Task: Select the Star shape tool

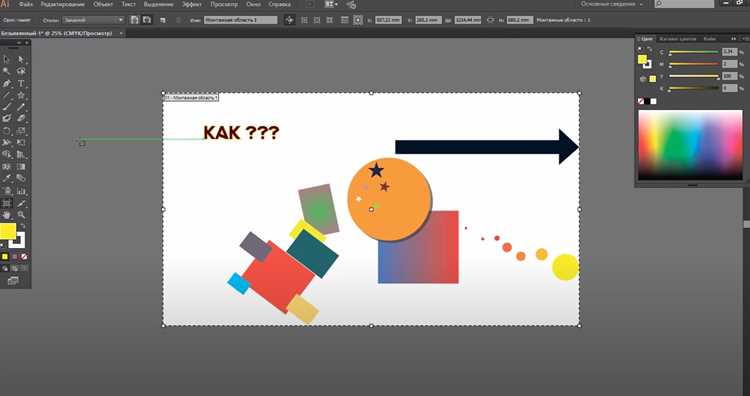Action: [x=21, y=95]
